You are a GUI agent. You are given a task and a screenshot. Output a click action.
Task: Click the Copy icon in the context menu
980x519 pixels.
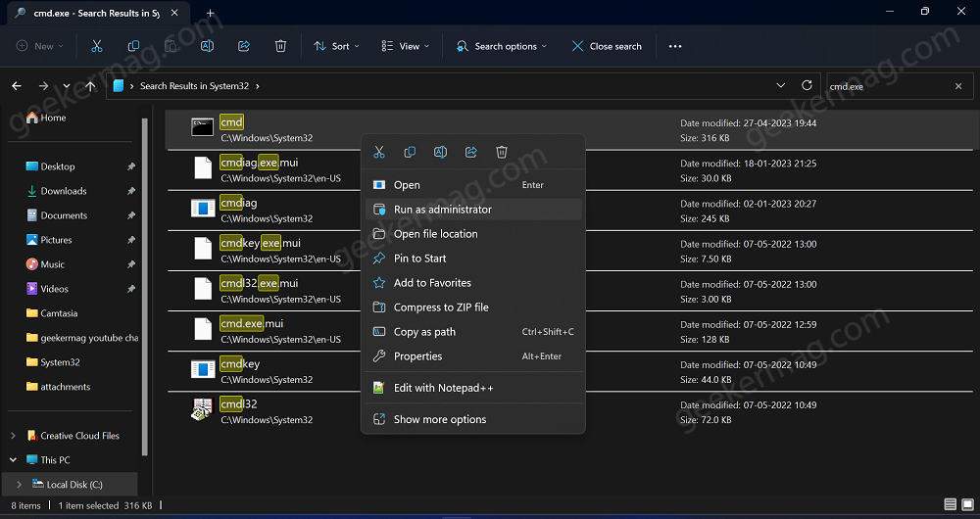(x=410, y=152)
